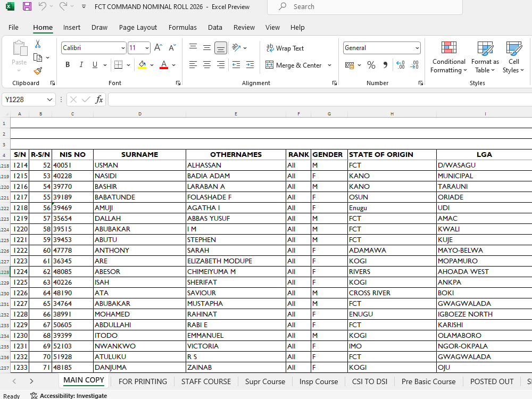The width and height of the screenshot is (532, 399).
Task: Click the Save icon in title bar
Action: 27,6
